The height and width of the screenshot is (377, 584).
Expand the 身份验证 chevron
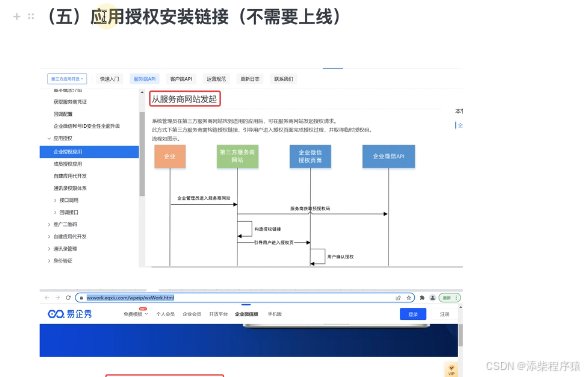coord(49,261)
